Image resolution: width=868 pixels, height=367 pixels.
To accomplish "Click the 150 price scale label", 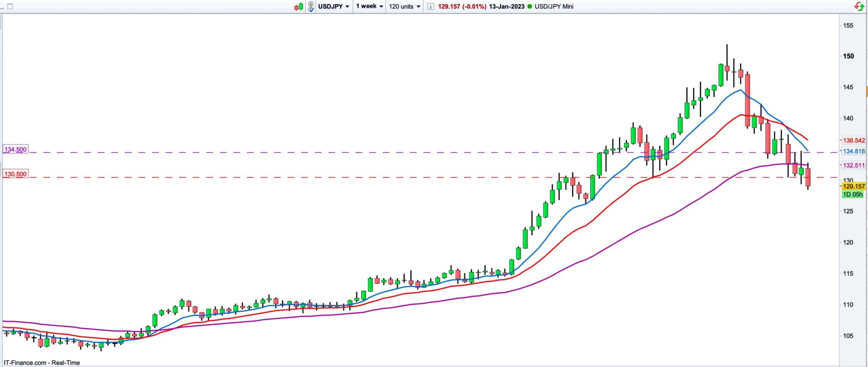I will coord(848,56).
